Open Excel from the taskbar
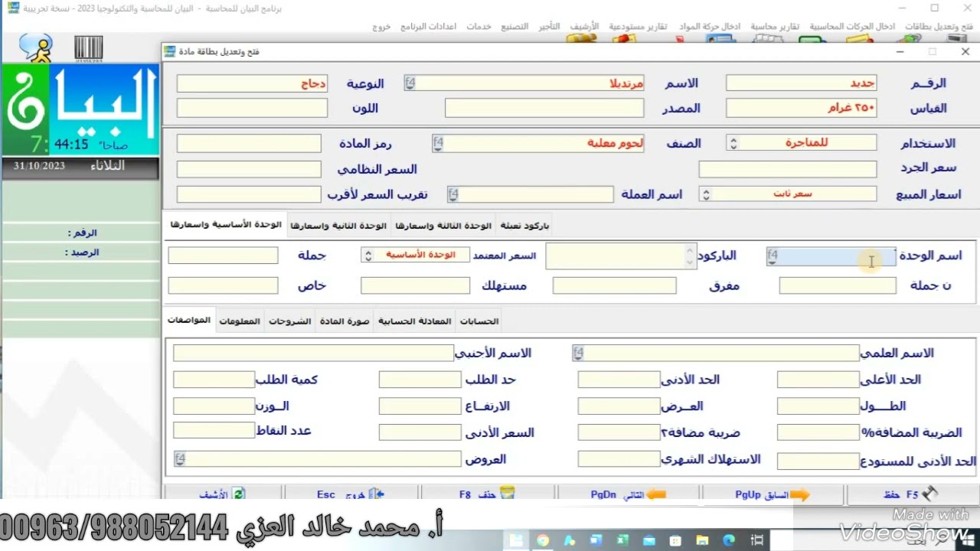 pos(622,540)
